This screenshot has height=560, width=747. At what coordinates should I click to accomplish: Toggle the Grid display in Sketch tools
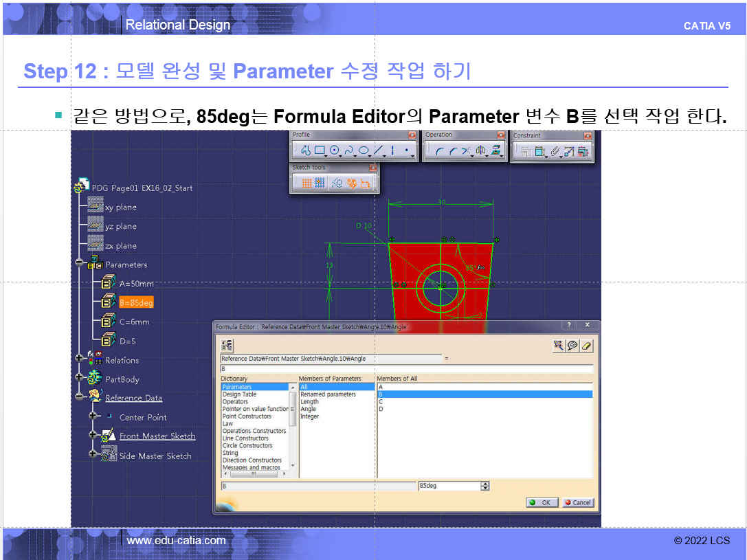coord(306,183)
